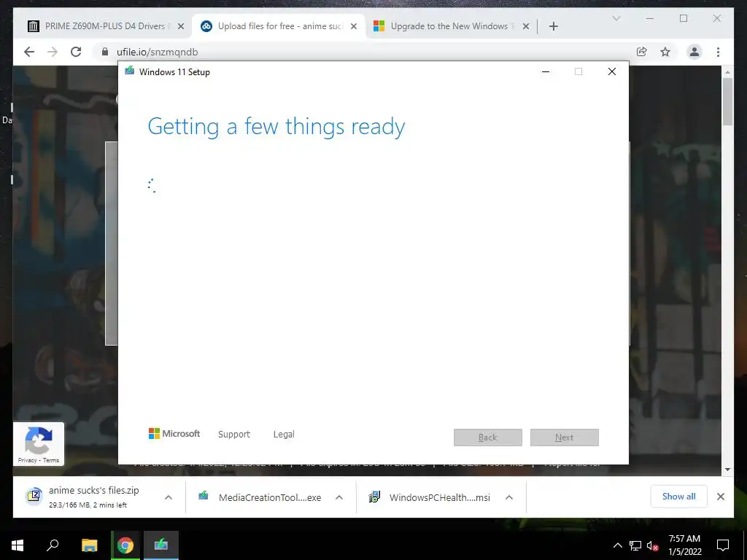The image size is (747, 560).
Task: Click the page vertical scrollbar thumb
Action: (x=727, y=101)
